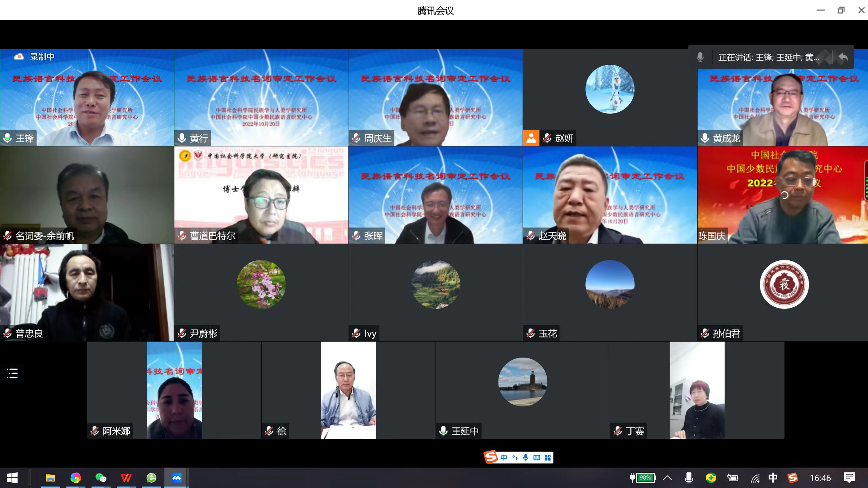Open the Sogou soft keyboard menu
This screenshot has width=868, height=488.
(x=537, y=457)
